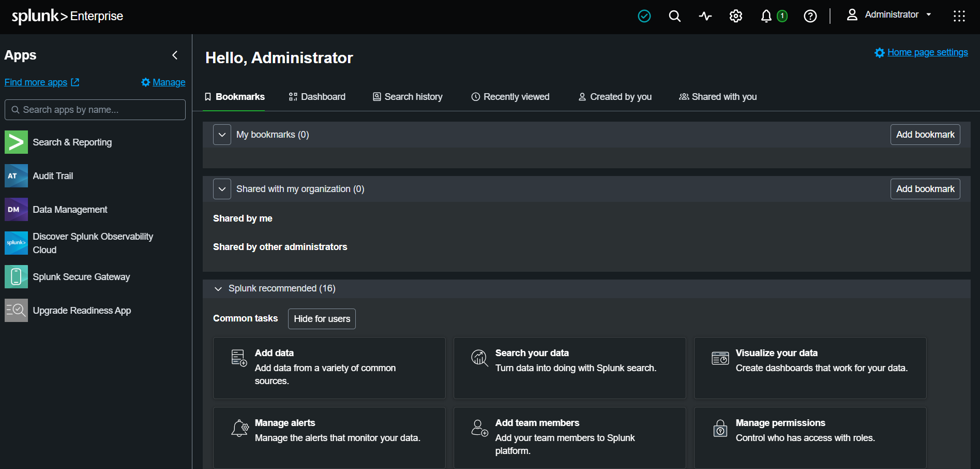Screen dimensions: 980x469
Task: Open the Splunk Secure Gateway app
Action: tap(81, 277)
